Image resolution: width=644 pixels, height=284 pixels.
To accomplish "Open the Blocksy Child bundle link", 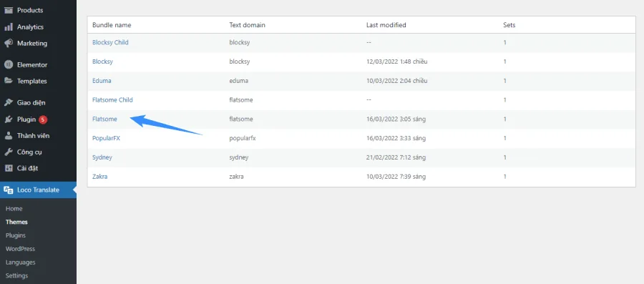I will pos(110,42).
